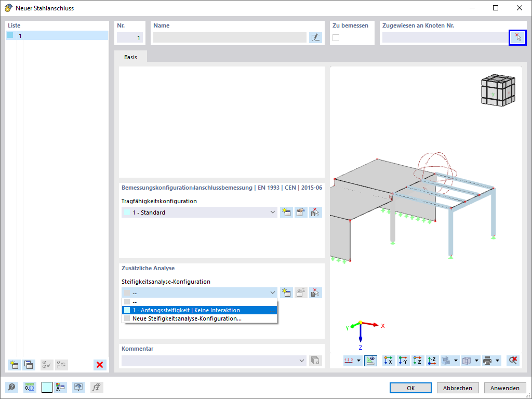Click the Anwenden button
532x399 pixels.
tap(505, 388)
